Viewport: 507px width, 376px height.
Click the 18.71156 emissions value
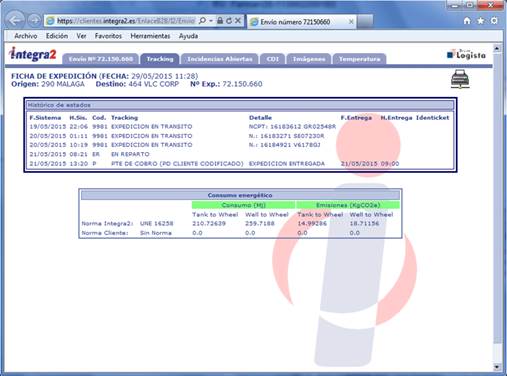[364, 223]
